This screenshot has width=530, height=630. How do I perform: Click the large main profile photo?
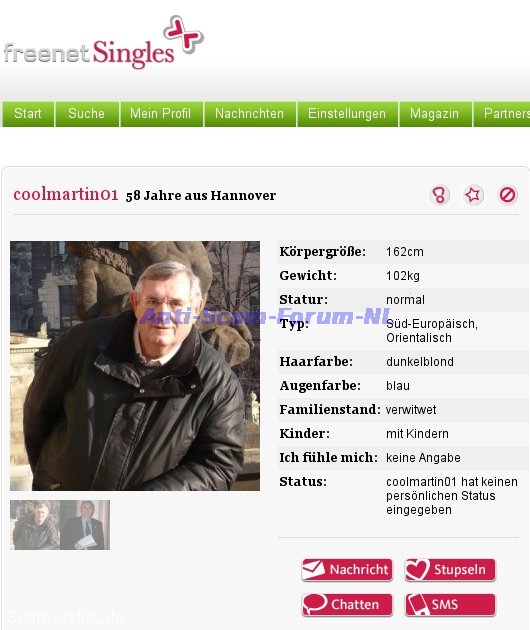[x=135, y=366]
